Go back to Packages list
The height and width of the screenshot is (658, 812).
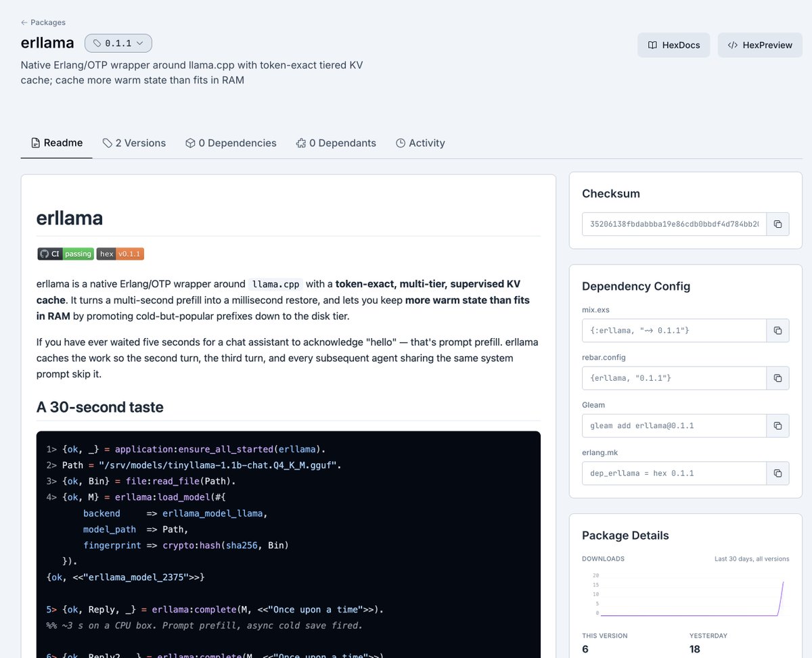(43, 22)
